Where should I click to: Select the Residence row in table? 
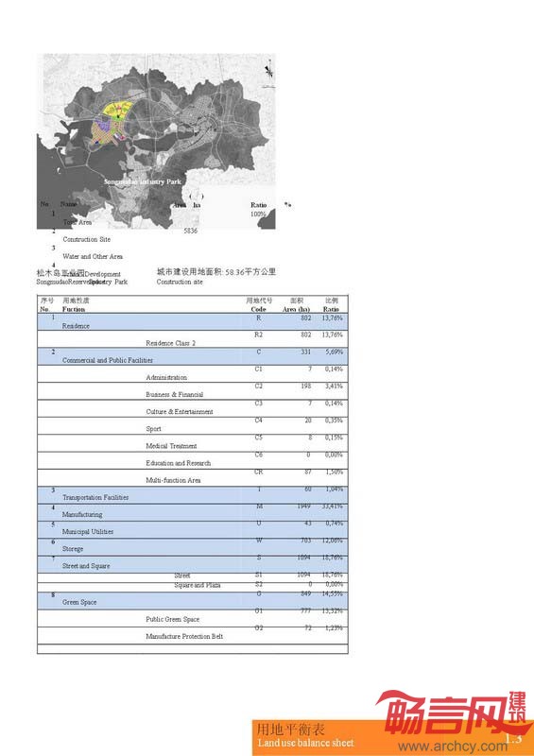[x=193, y=322]
